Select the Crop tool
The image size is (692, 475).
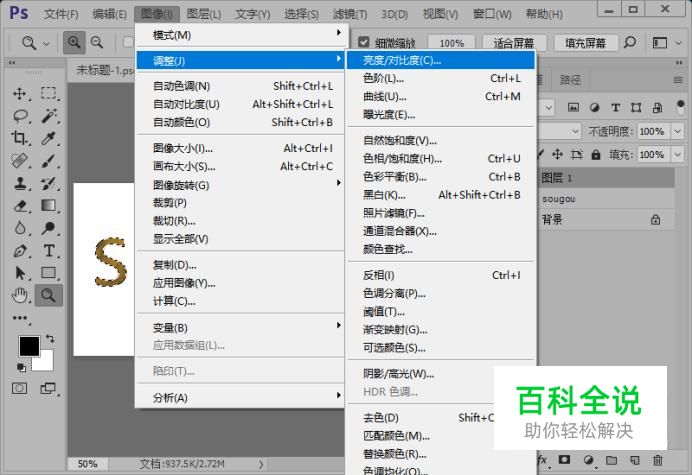click(x=19, y=138)
